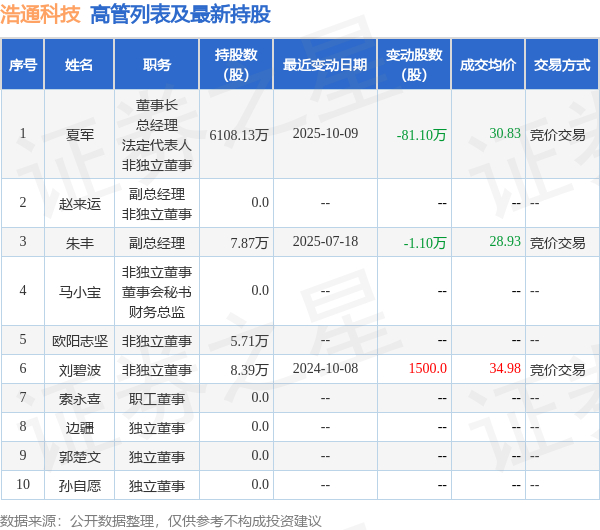Click the -81.10万 change value
This screenshot has width=600, height=530.
click(x=422, y=135)
